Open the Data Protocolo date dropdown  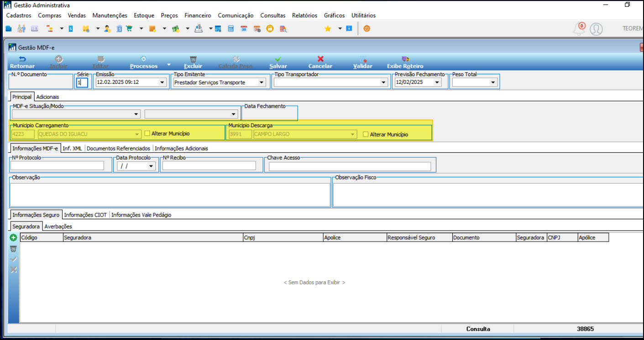(151, 166)
